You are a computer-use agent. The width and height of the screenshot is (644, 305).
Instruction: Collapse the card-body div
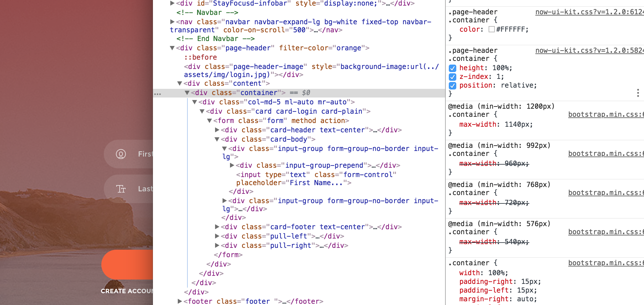tap(217, 139)
